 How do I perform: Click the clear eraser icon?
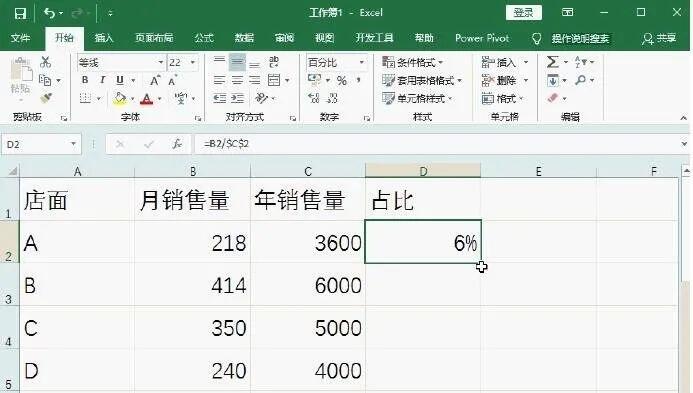click(552, 98)
